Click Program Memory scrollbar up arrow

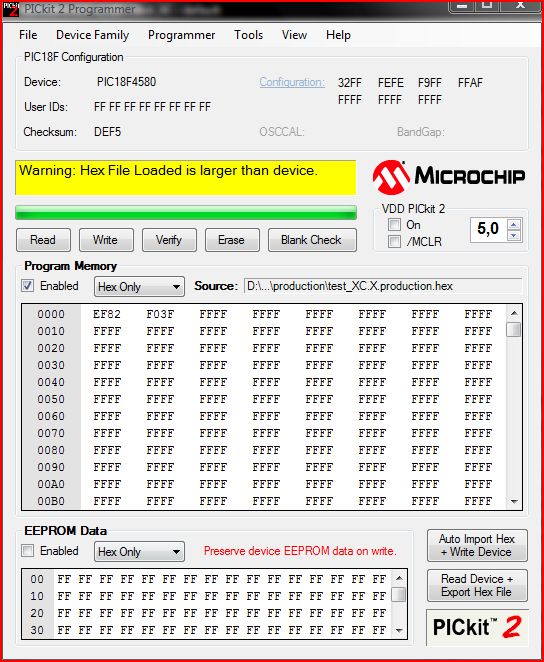coord(514,313)
